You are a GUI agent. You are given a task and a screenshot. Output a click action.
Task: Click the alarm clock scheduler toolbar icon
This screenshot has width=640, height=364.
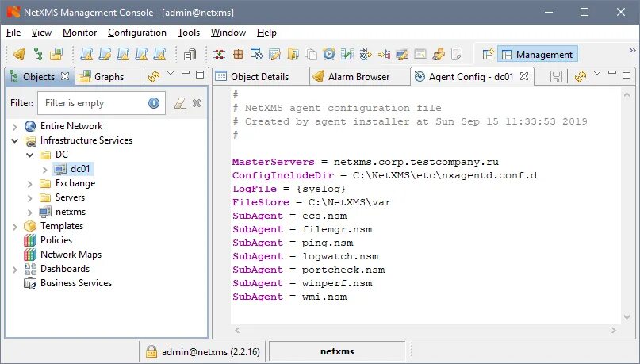pos(328,54)
